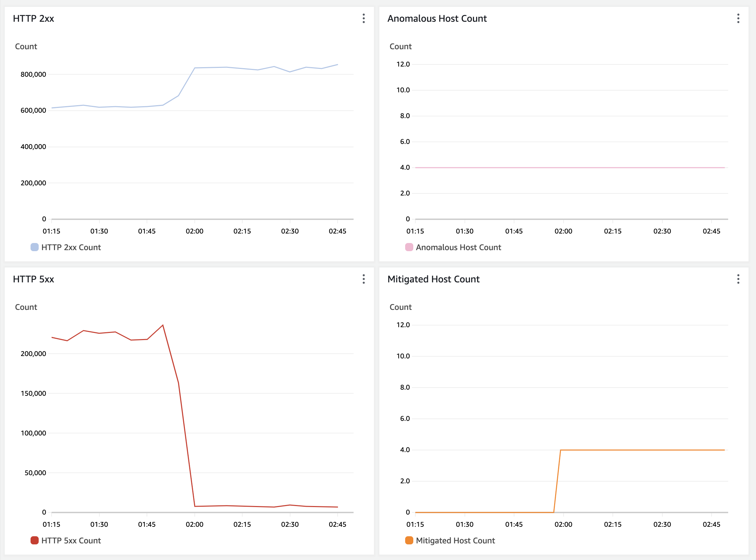756x560 pixels.
Task: Expand the HTTP 2xx widget actions dropdown
Action: click(x=363, y=19)
